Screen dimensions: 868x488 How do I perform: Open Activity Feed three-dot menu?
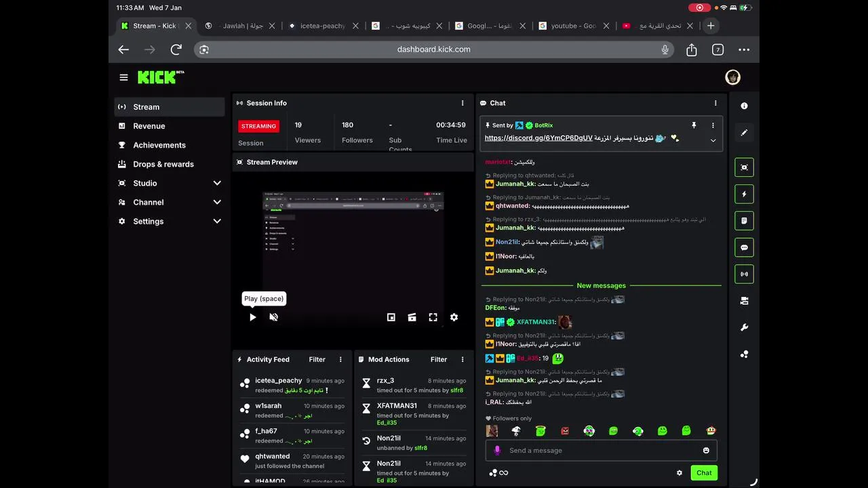340,359
